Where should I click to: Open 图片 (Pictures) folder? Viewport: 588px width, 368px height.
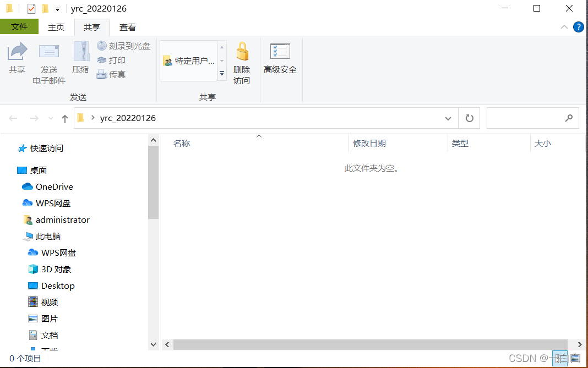43,318
